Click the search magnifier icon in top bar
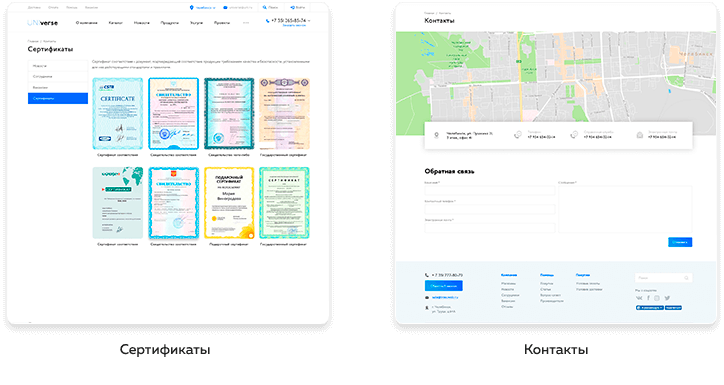Viewport: 724px width, 385px height. pyautogui.click(x=265, y=7)
